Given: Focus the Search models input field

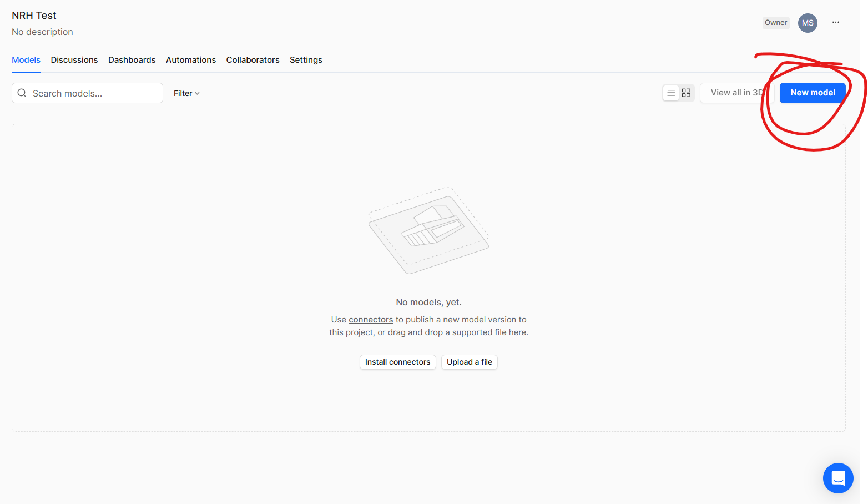Looking at the screenshot, I should coord(94,93).
